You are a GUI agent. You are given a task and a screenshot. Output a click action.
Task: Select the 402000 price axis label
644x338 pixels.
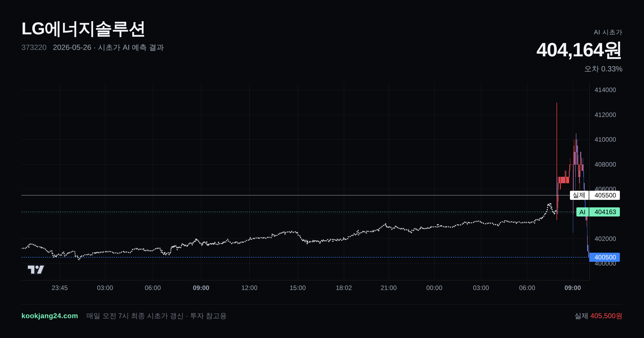[605, 239]
